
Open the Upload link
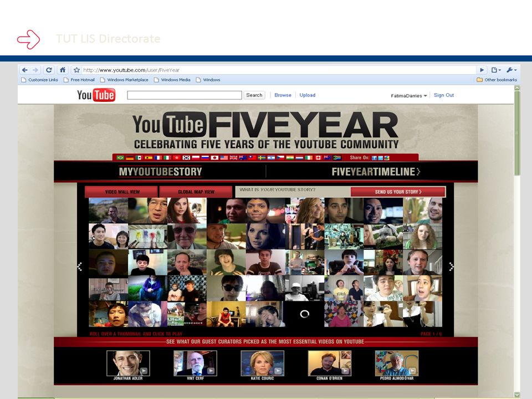tap(308, 95)
